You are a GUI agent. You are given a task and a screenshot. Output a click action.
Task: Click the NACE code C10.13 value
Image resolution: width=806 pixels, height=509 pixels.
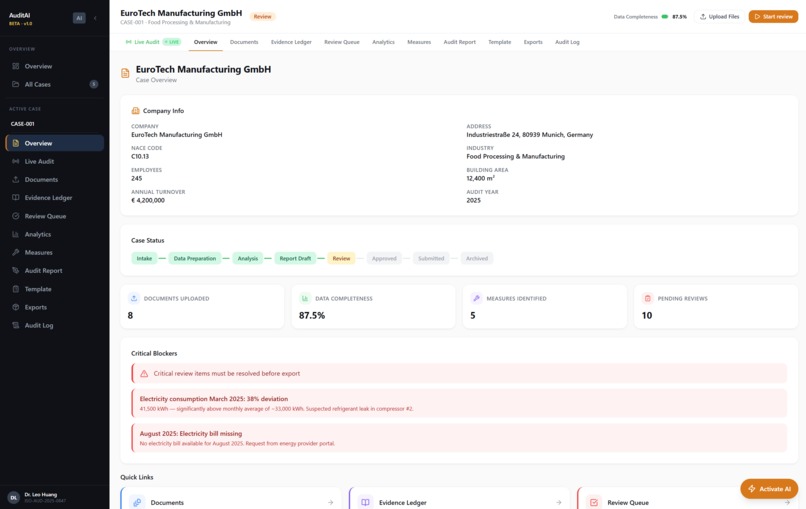(140, 156)
